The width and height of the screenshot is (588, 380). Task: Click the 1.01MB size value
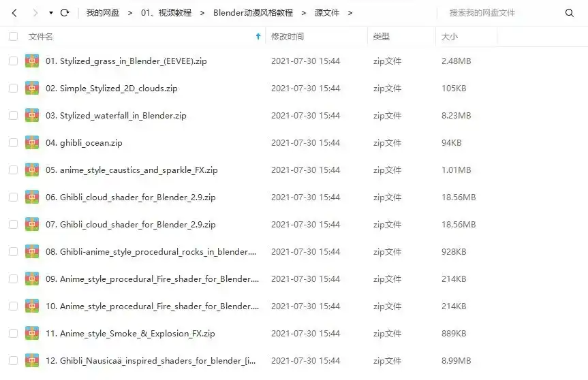[456, 170]
